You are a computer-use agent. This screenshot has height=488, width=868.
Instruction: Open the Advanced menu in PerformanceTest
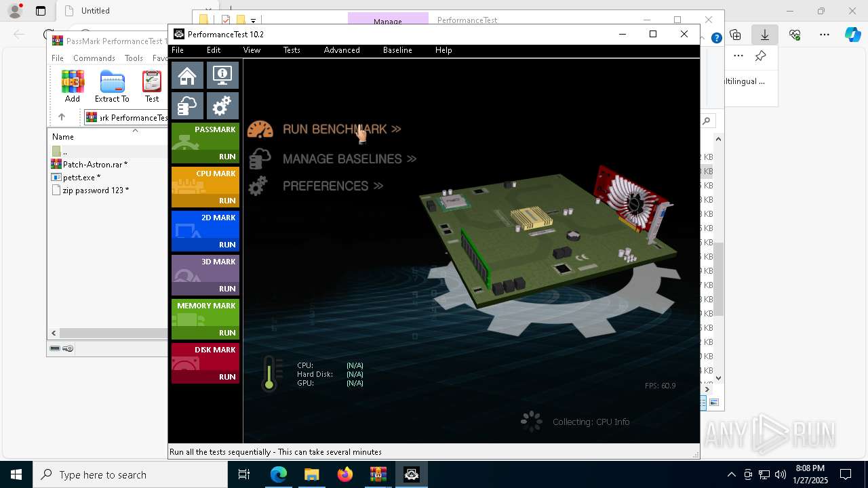pos(342,50)
